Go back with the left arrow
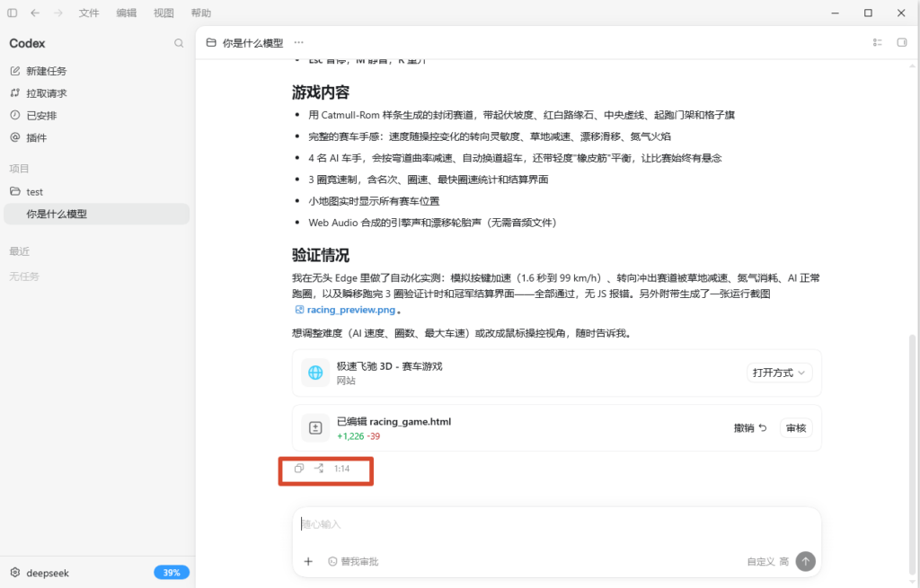 (x=35, y=13)
